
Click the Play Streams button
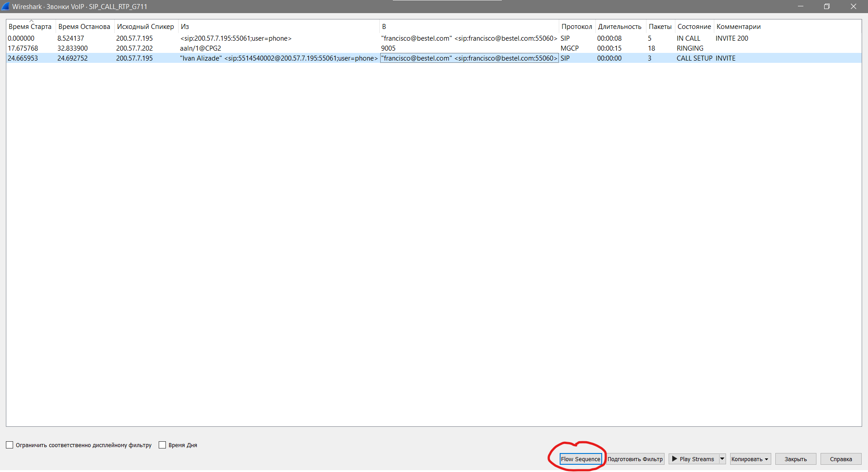693,459
